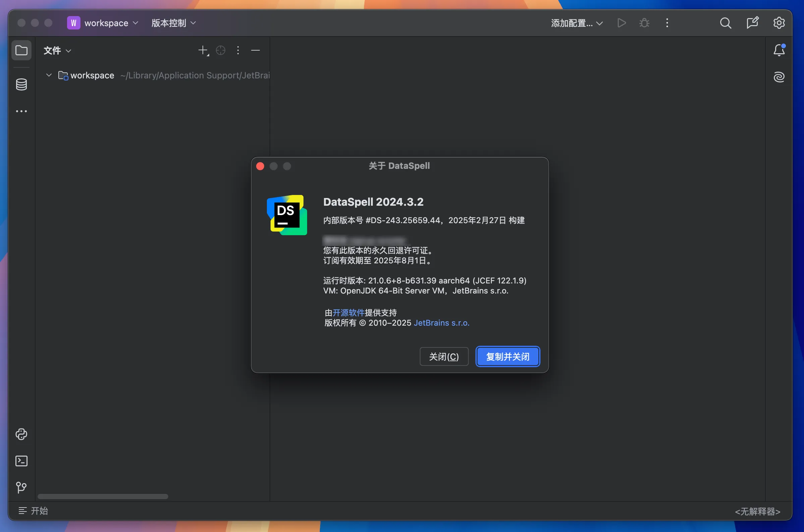Screen dimensions: 804x532
Task: Click the DataSpell 2024.3.2 title text
Action: pos(373,202)
